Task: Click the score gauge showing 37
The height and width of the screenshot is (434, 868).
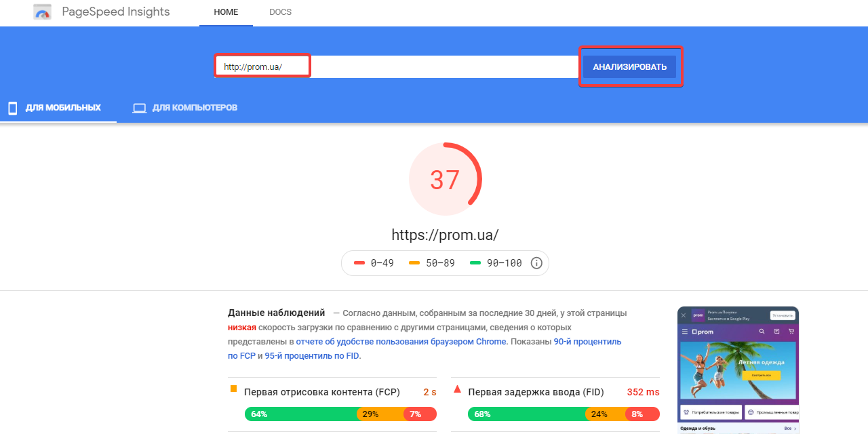Action: click(445, 179)
